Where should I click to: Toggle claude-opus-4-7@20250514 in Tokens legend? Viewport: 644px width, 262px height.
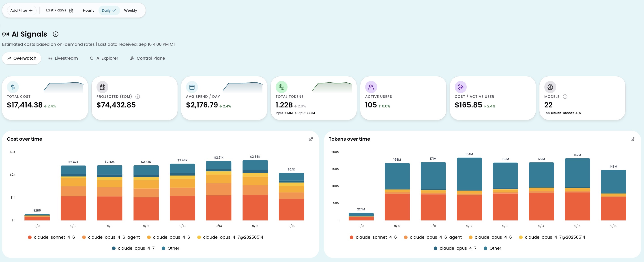[x=552, y=237]
